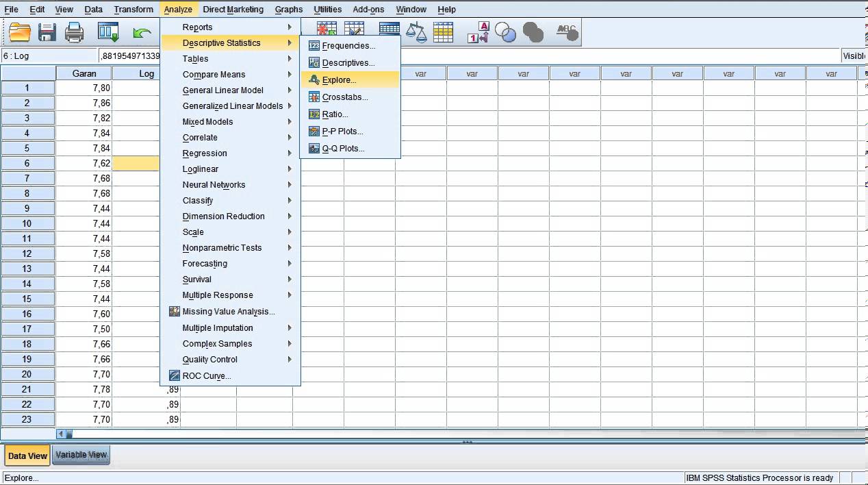Choose Descriptives... in the submenu
868x485 pixels.
pyautogui.click(x=350, y=63)
